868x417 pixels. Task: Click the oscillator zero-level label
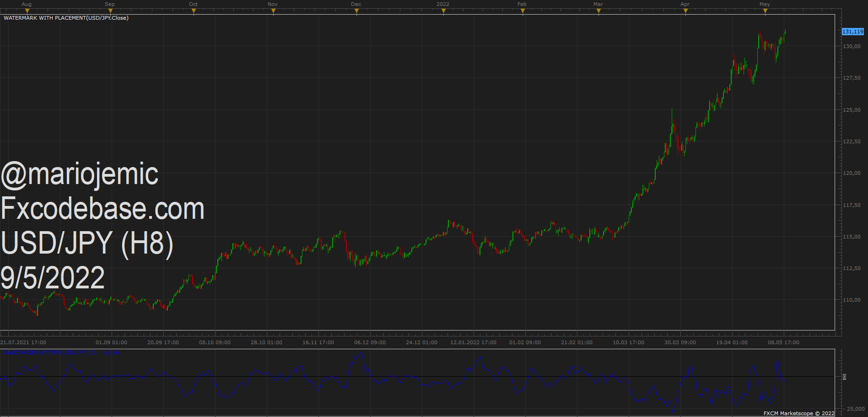point(845,377)
